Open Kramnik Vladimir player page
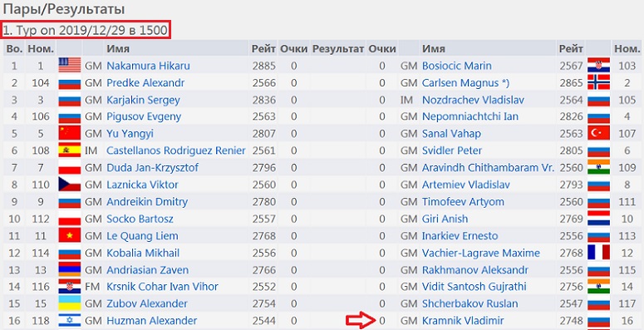 (463, 321)
